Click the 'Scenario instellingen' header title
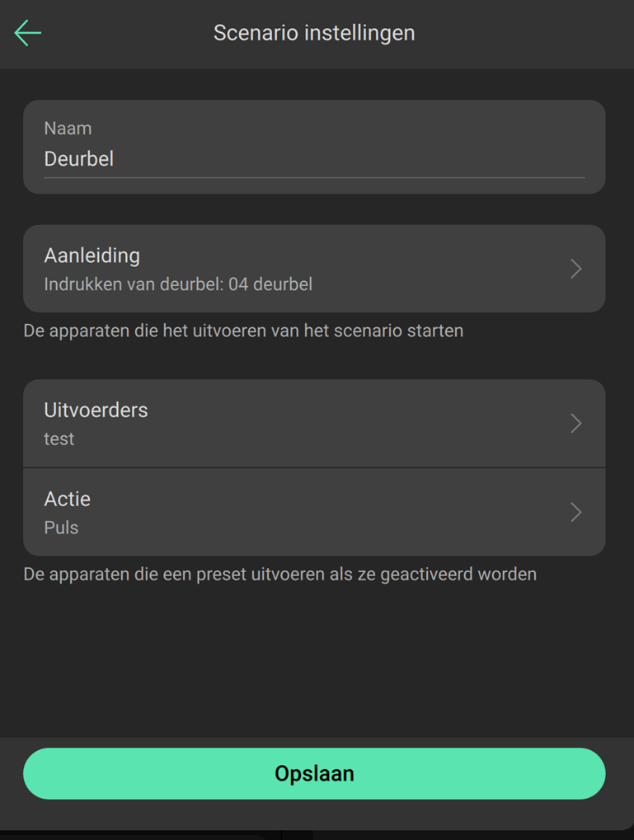Image resolution: width=634 pixels, height=840 pixels. click(x=314, y=33)
